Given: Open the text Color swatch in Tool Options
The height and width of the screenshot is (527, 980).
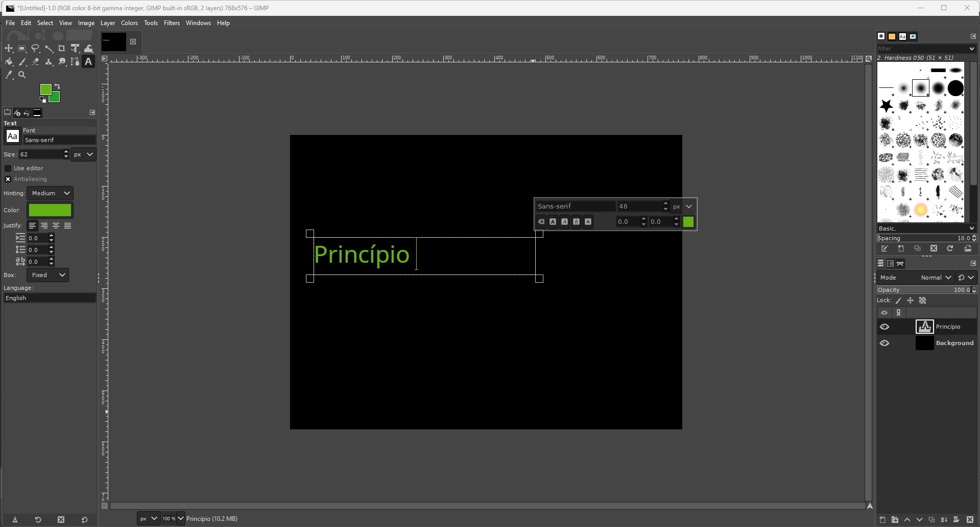Looking at the screenshot, I should [x=50, y=210].
